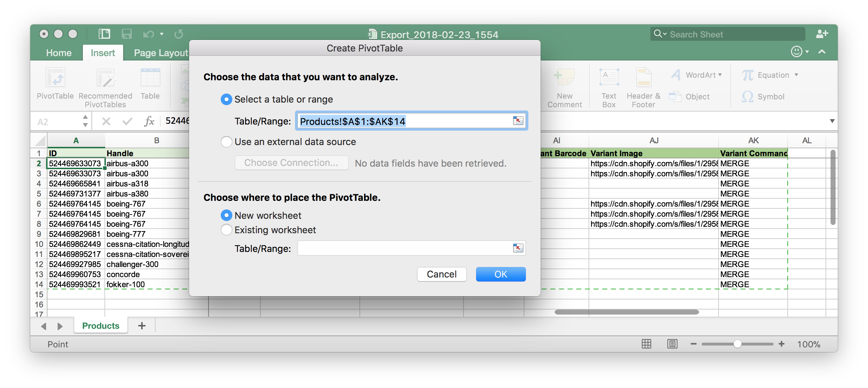Click the PivotTable ribbon icon

click(x=55, y=78)
